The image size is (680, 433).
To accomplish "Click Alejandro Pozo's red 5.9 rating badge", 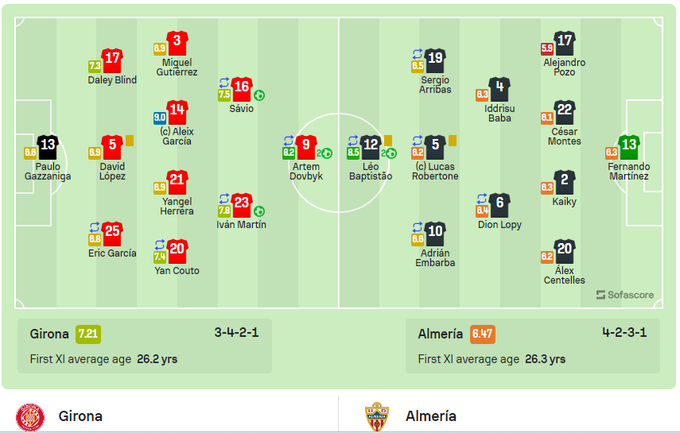I will [x=547, y=48].
